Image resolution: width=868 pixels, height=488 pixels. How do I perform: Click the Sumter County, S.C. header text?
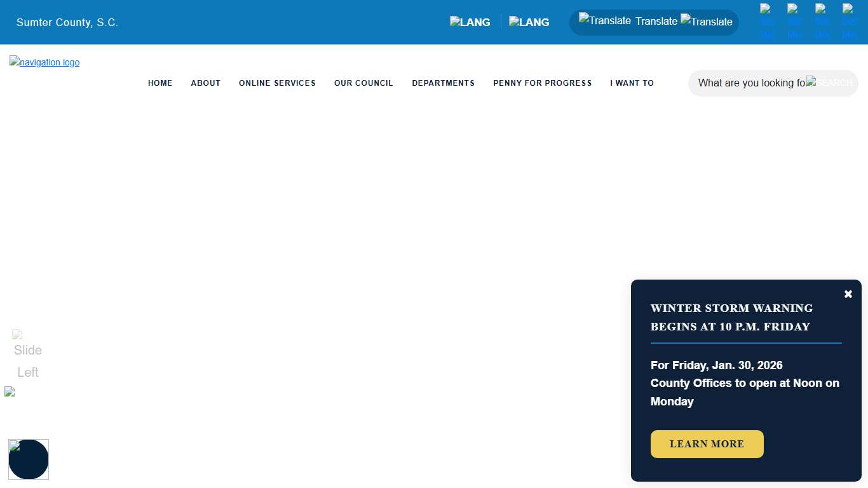[67, 22]
